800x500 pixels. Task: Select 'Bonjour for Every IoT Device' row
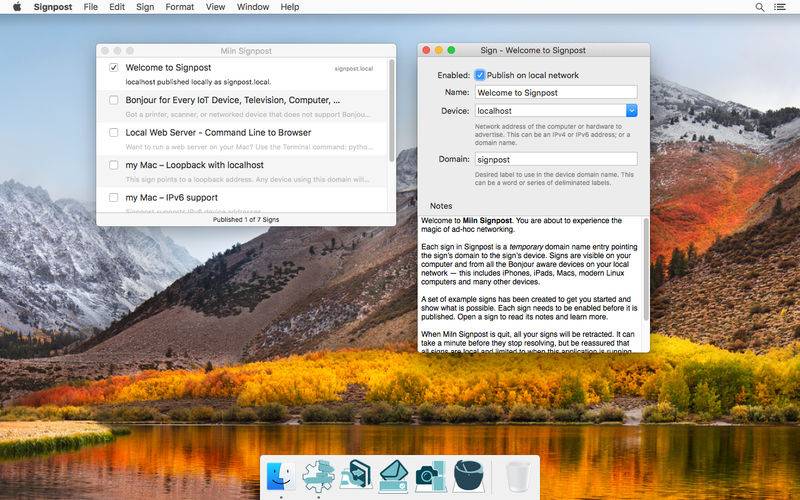[x=242, y=107]
